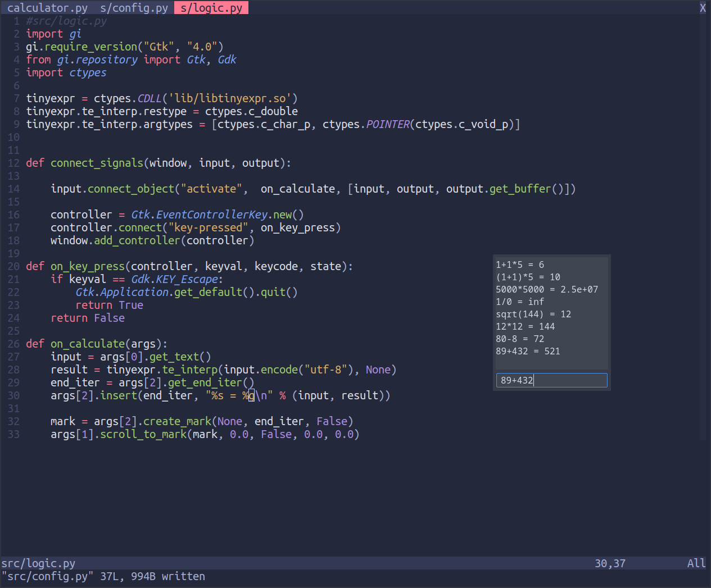
Task: Click 'scroll_to_mark' on line 33
Action: coord(143,434)
